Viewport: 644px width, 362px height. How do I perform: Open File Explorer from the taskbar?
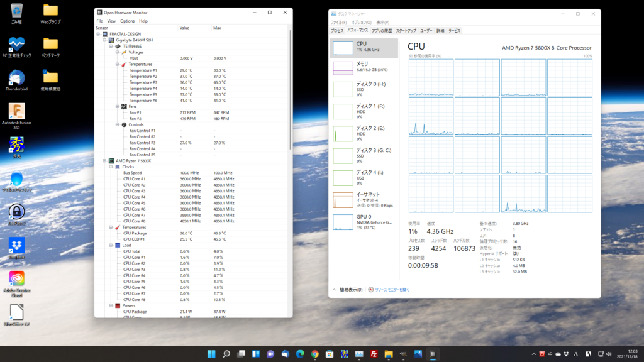pyautogui.click(x=389, y=354)
